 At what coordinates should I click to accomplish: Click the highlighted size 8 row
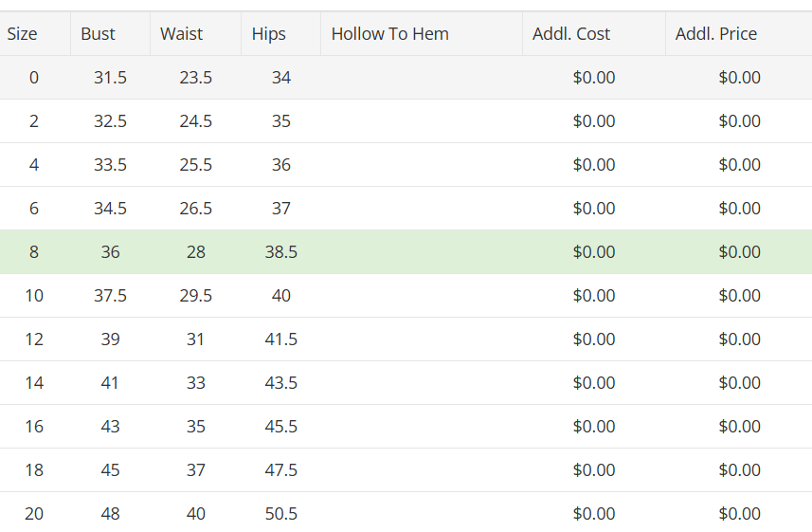point(406,251)
